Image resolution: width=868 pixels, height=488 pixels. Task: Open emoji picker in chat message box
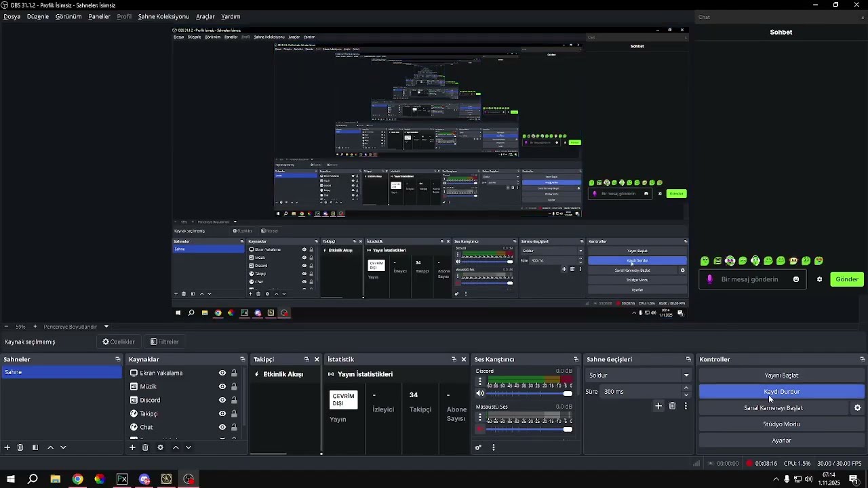tap(796, 279)
